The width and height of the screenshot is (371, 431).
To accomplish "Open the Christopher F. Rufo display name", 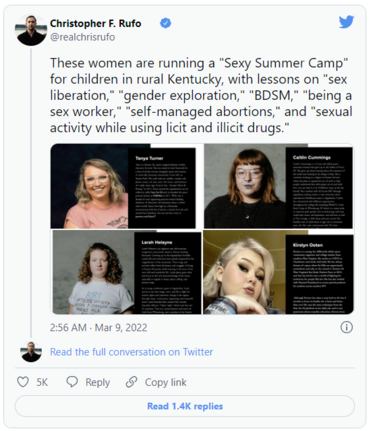I will (x=96, y=23).
